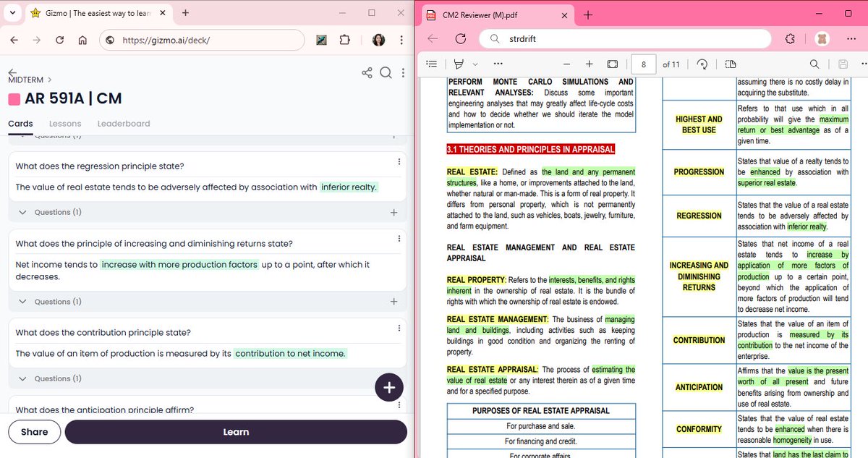
Task: Select the Gizmo browser tab
Action: pyautogui.click(x=98, y=13)
